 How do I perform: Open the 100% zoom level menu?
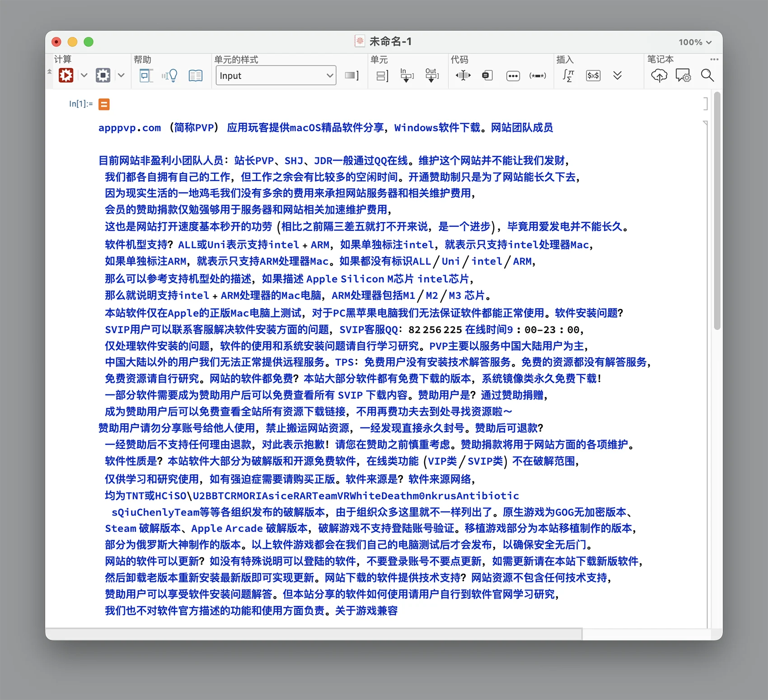695,42
